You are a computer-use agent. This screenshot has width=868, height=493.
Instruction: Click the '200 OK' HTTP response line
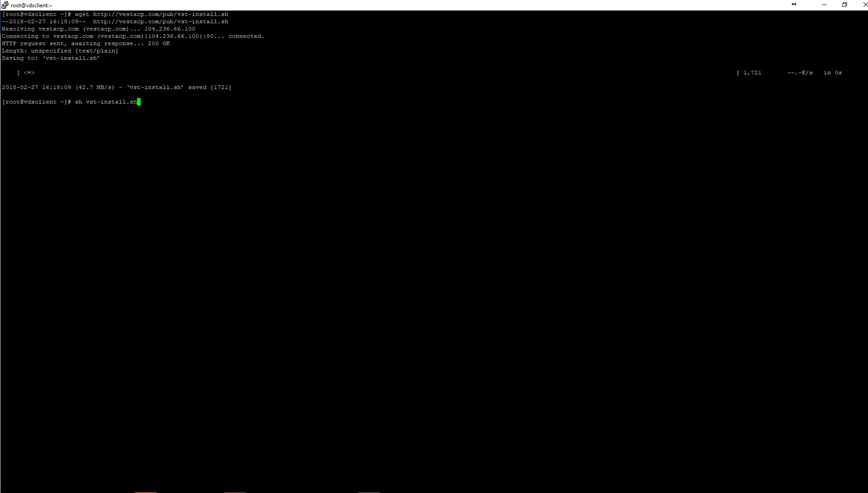(86, 43)
